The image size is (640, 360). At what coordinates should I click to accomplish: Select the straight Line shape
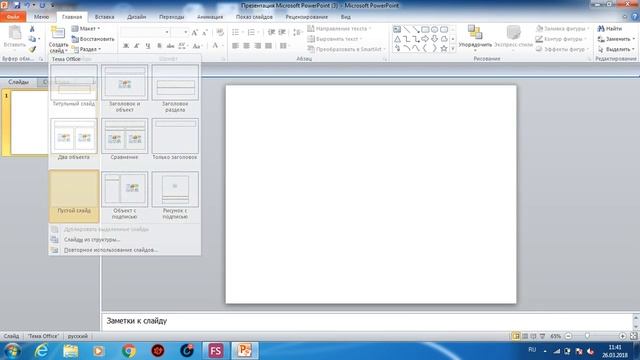point(407,29)
